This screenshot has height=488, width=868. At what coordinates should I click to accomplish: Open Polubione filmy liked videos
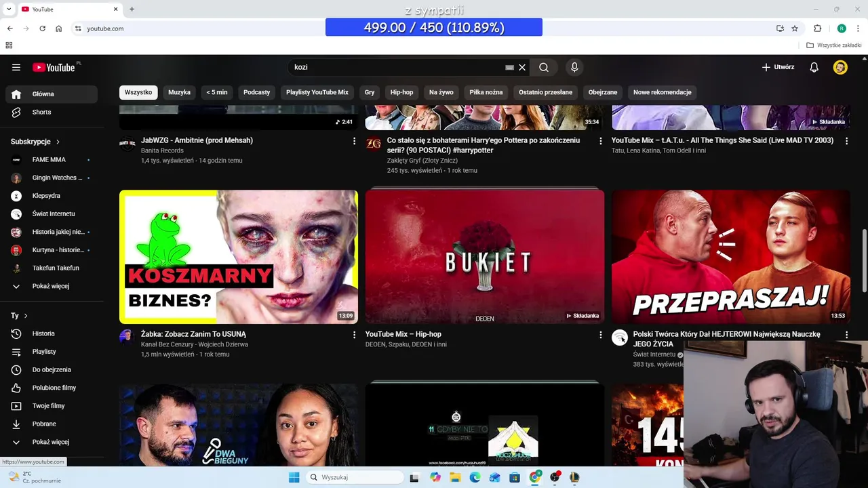click(x=52, y=388)
